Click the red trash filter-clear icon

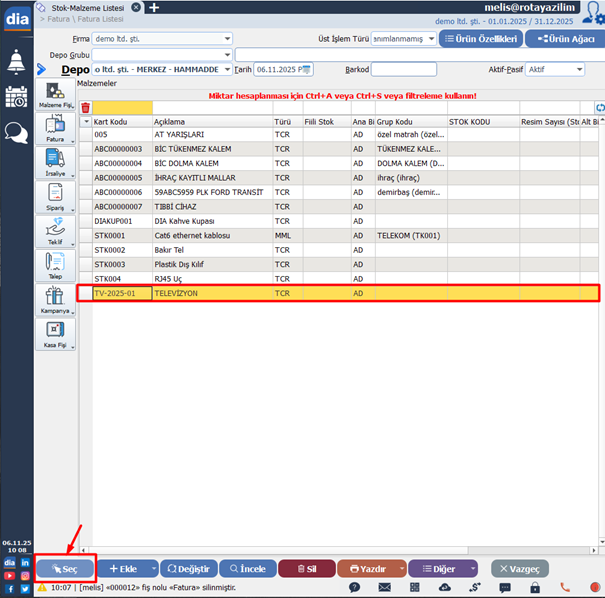coord(85,108)
